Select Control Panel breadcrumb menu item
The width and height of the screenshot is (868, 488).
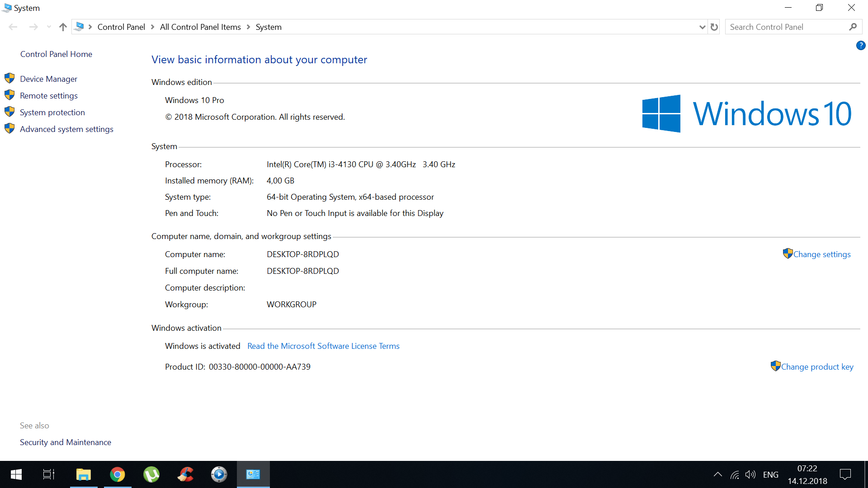coord(122,27)
